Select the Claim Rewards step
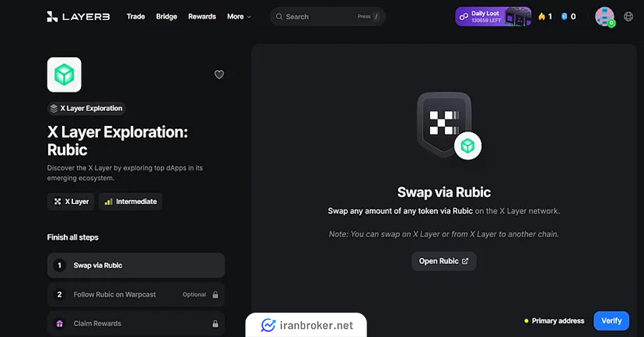 click(136, 323)
